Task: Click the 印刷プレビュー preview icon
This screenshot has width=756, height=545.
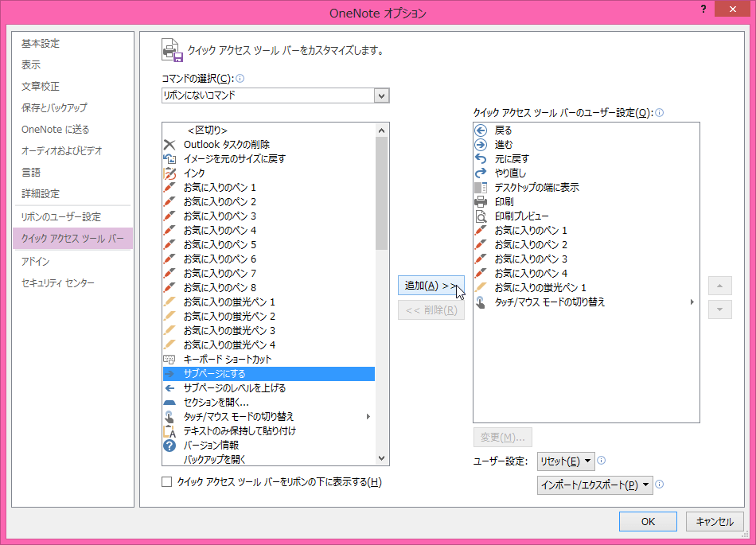Action: tap(481, 216)
